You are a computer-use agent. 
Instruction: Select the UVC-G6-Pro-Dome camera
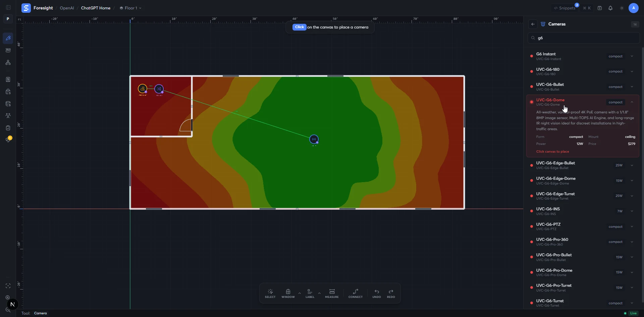(x=583, y=272)
